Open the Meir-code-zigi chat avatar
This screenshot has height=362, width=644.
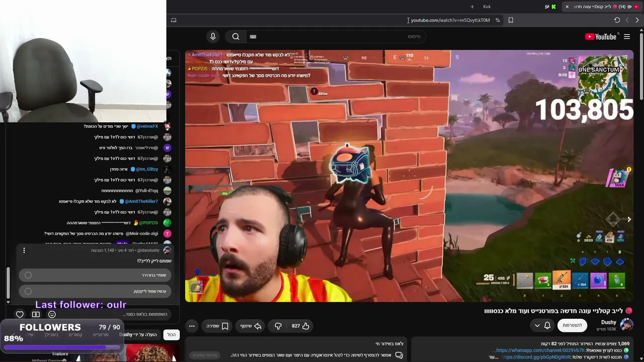[x=167, y=233]
